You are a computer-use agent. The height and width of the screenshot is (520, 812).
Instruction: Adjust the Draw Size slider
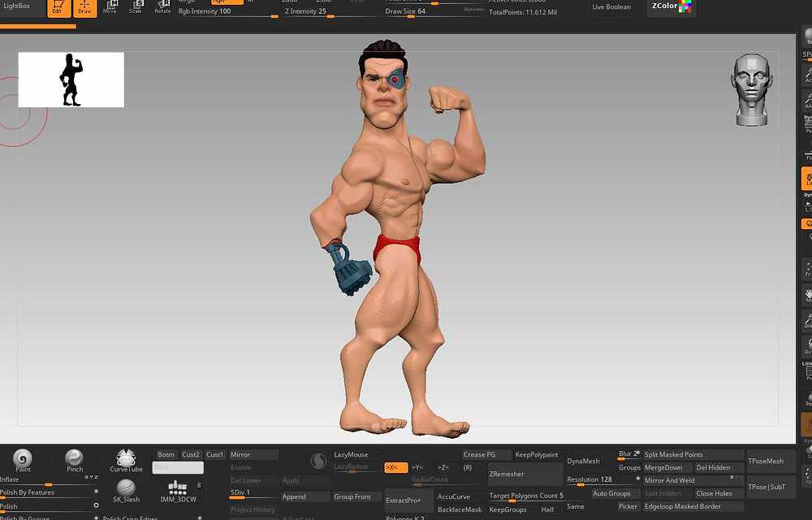pyautogui.click(x=435, y=12)
